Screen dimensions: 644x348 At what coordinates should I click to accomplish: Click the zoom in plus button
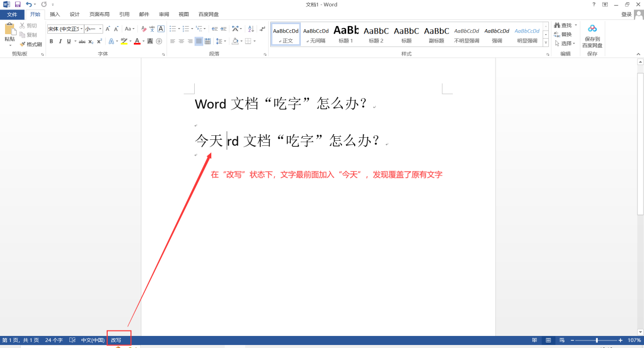coord(620,340)
